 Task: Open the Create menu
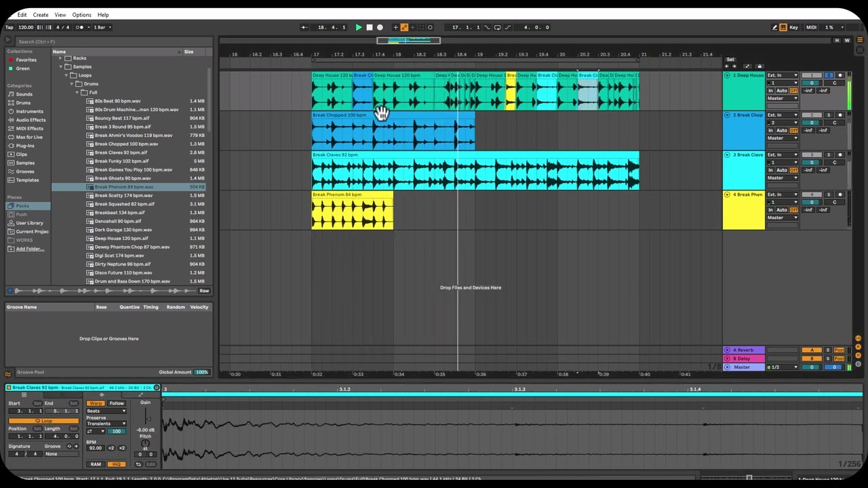[x=41, y=14]
